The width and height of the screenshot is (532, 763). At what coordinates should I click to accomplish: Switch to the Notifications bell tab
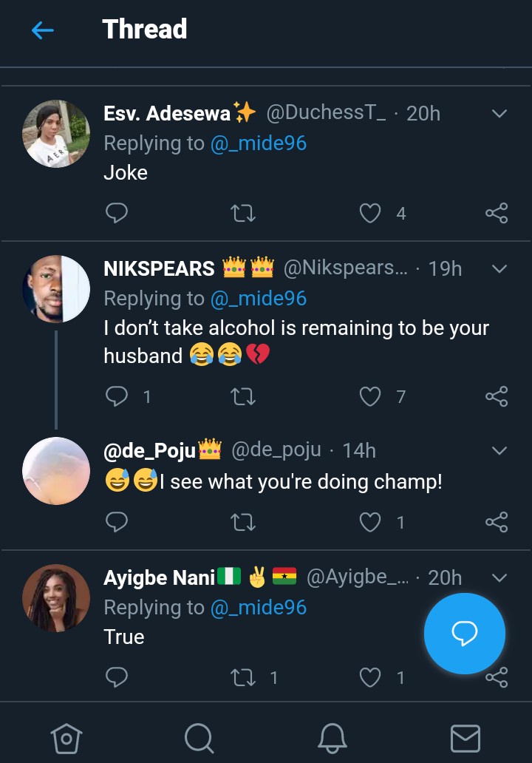[332, 737]
